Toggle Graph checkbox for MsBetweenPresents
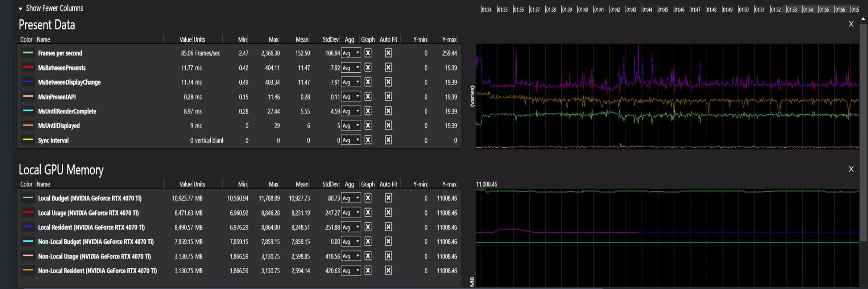This screenshot has width=868, height=289. (368, 68)
